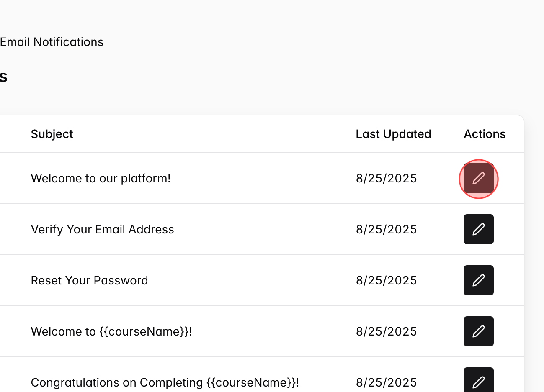Viewport: 544px width, 392px height.
Task: Click the Last Updated column header
Action: point(393,134)
